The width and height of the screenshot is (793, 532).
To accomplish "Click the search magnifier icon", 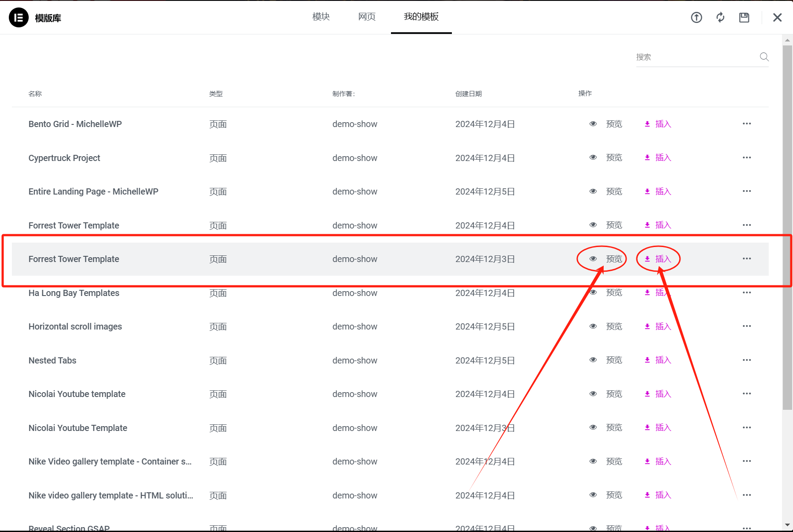I will (x=764, y=57).
